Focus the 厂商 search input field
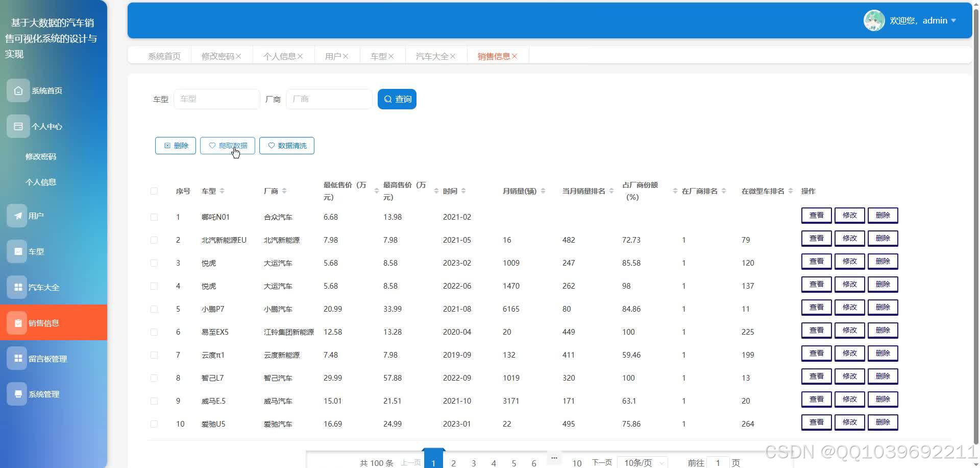The height and width of the screenshot is (468, 980). [329, 99]
